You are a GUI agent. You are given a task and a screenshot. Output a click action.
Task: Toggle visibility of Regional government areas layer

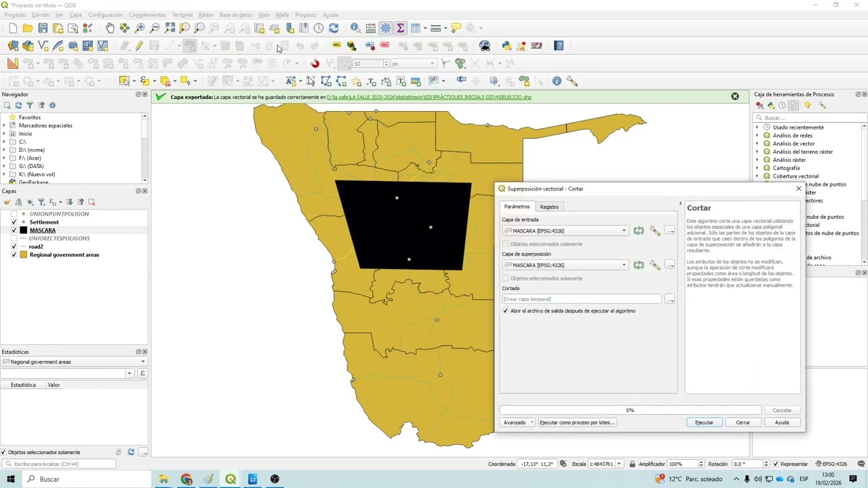pos(14,255)
